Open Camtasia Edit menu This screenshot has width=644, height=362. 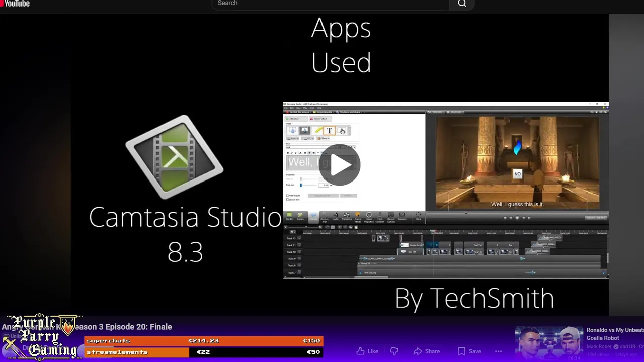click(292, 108)
